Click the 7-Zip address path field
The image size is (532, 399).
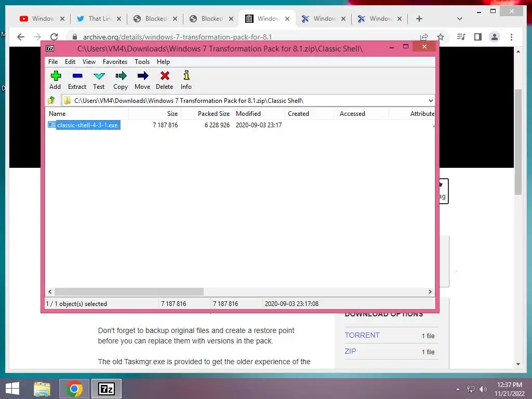tap(244, 100)
